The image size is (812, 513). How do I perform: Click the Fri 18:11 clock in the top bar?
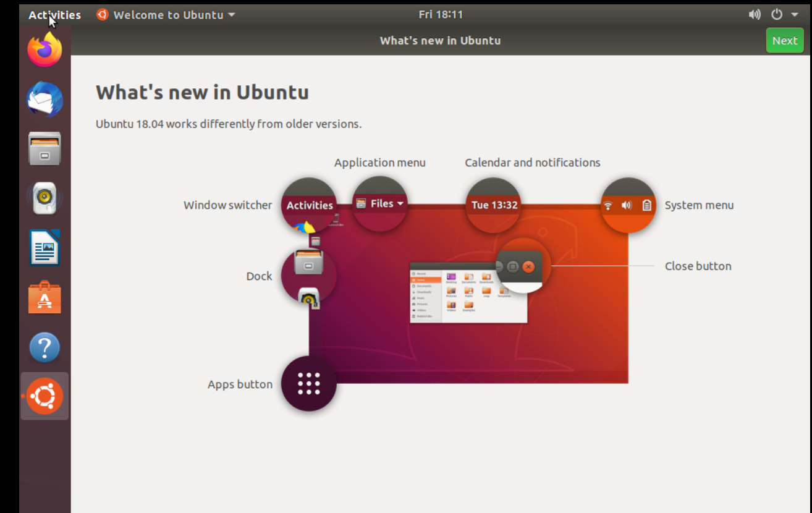441,14
